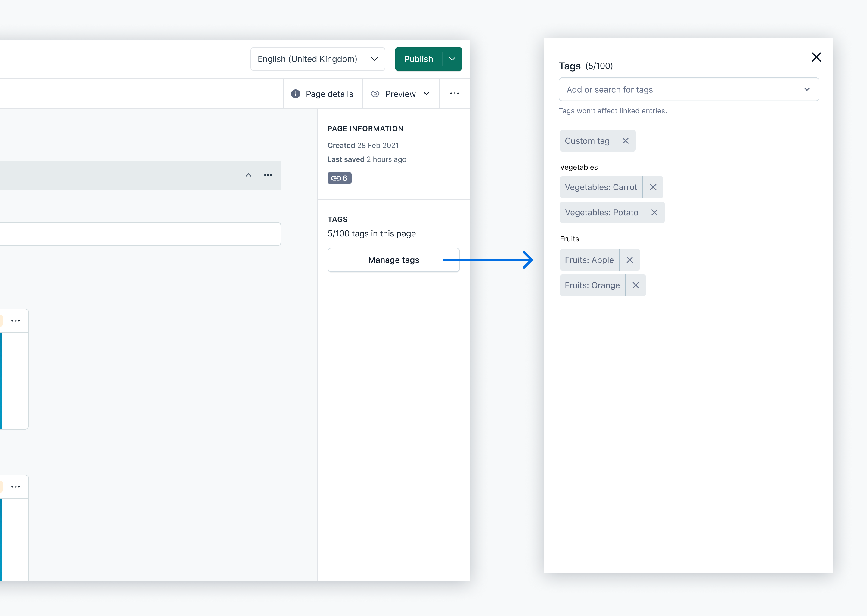Click the Publish button

[418, 59]
